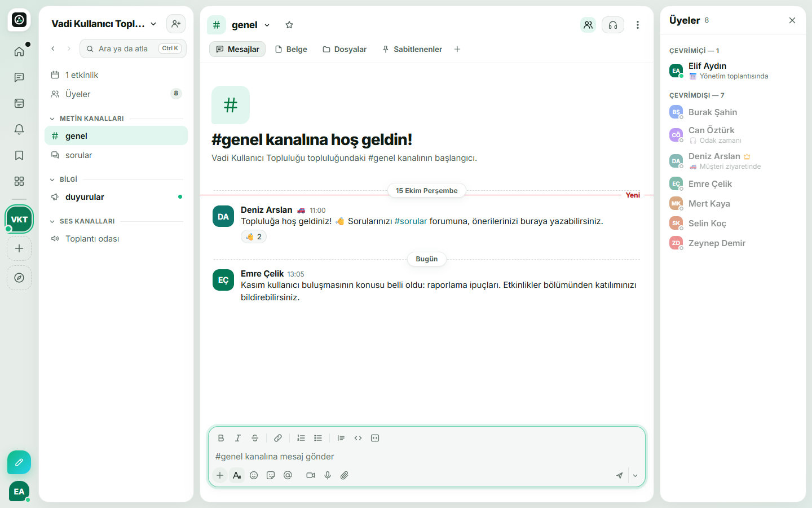812x508 pixels.
Task: Open the composer plus attachment menu
Action: [x=220, y=475]
